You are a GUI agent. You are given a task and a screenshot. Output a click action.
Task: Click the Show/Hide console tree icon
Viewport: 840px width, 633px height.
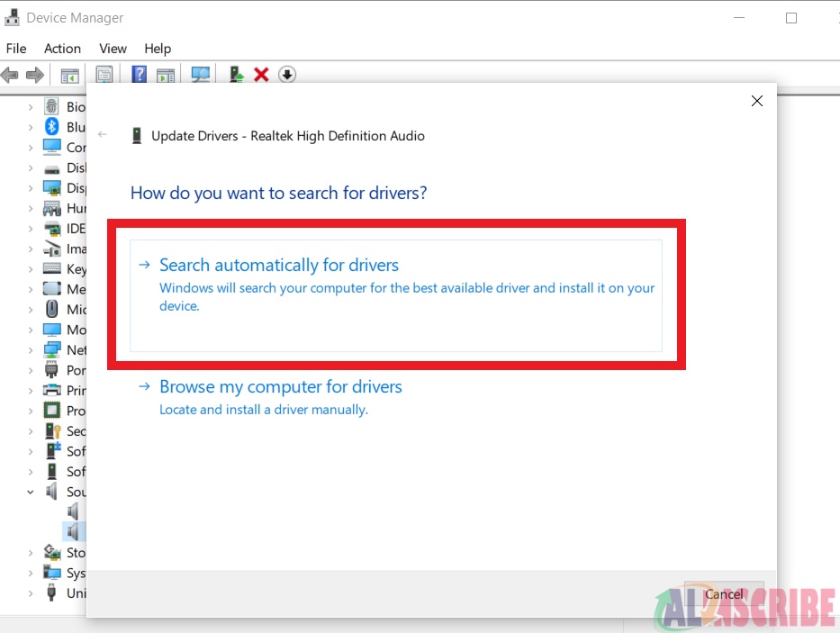click(x=69, y=76)
